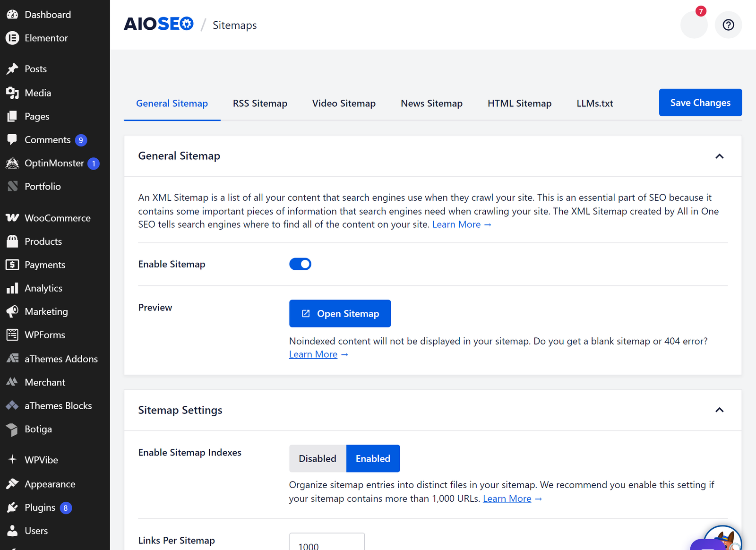Click the OptinMonster badge showing 1
Image resolution: width=756 pixels, height=550 pixels.
(x=94, y=163)
